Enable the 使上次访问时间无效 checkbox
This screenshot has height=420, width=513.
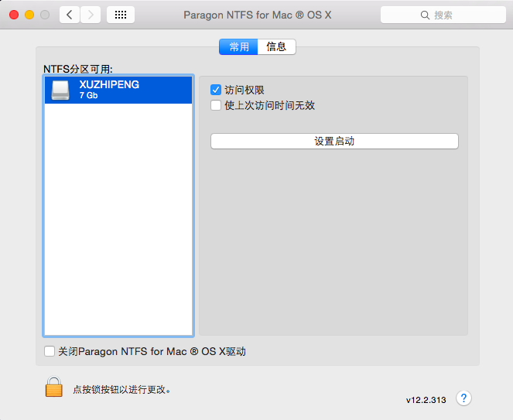click(x=216, y=106)
